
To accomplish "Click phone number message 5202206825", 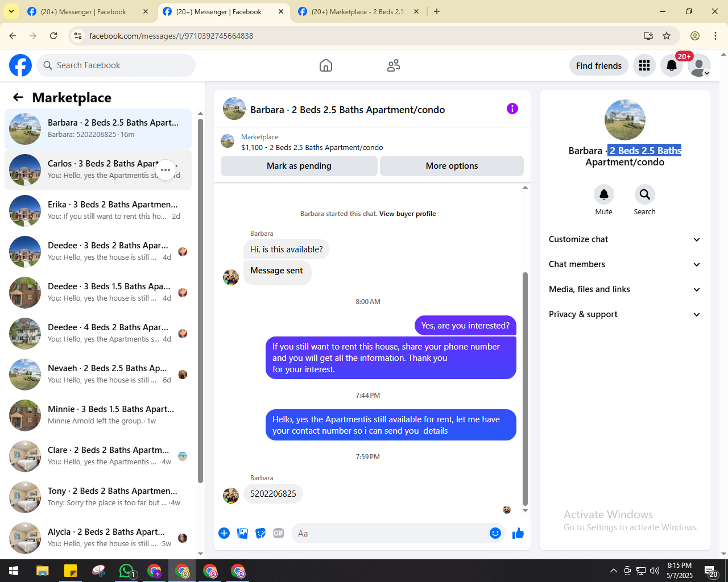I will [x=273, y=493].
